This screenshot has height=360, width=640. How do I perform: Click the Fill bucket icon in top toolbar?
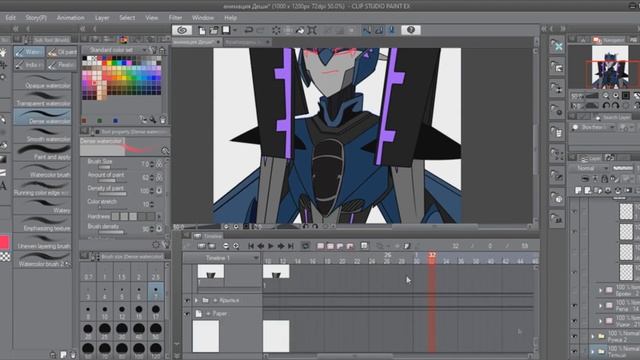(x=300, y=30)
